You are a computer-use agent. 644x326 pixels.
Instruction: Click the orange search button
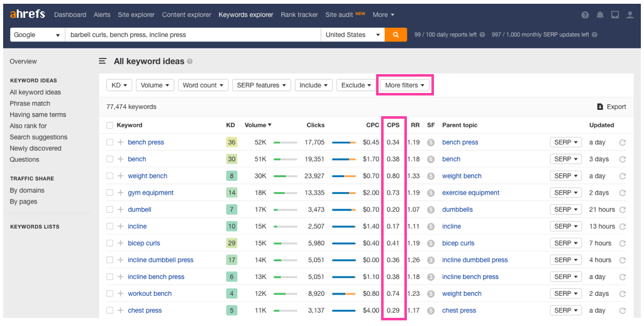coord(396,35)
